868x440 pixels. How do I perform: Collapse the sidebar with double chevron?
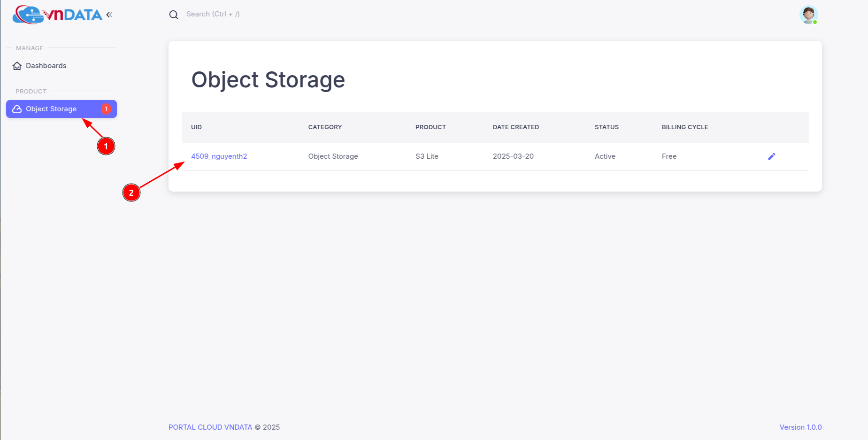point(109,15)
